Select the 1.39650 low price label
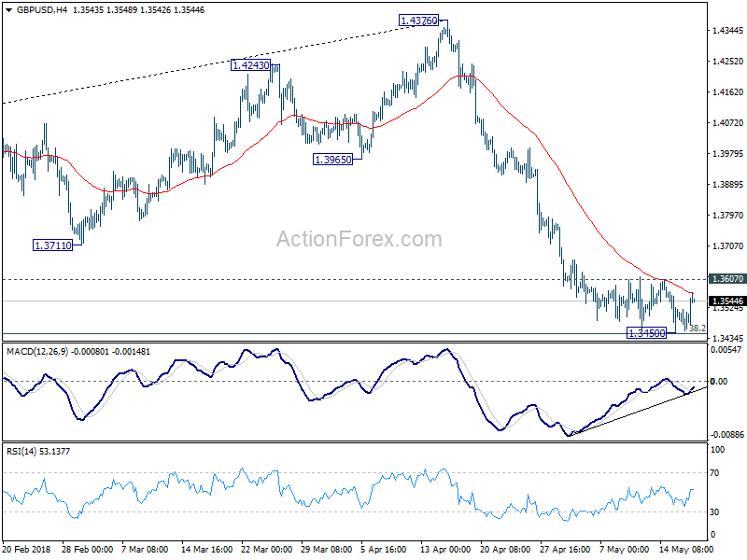 [333, 160]
